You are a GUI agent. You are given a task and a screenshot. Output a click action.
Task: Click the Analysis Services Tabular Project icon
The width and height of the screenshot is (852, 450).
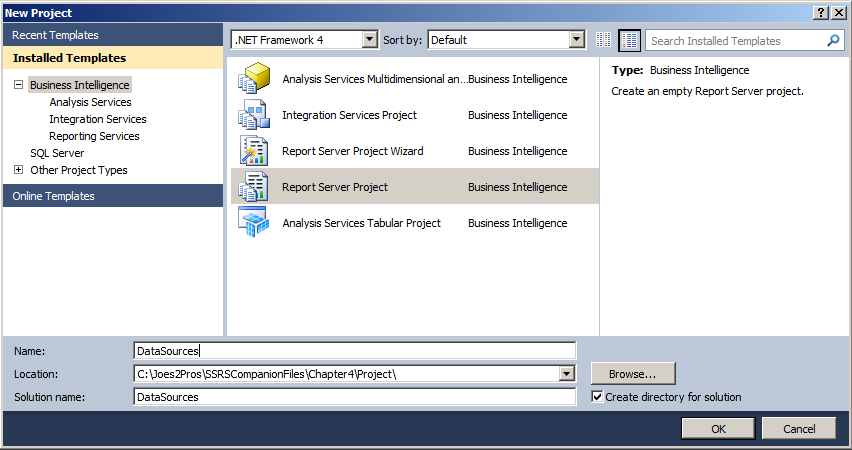click(254, 222)
